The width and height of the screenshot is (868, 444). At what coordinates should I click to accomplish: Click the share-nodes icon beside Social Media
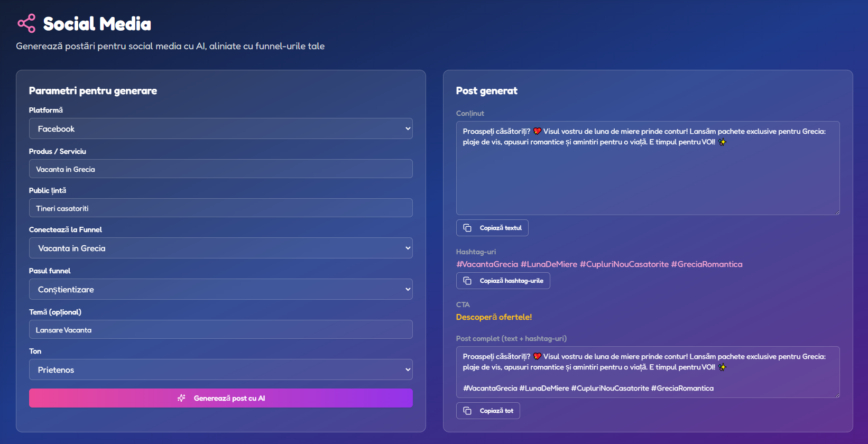coord(26,23)
